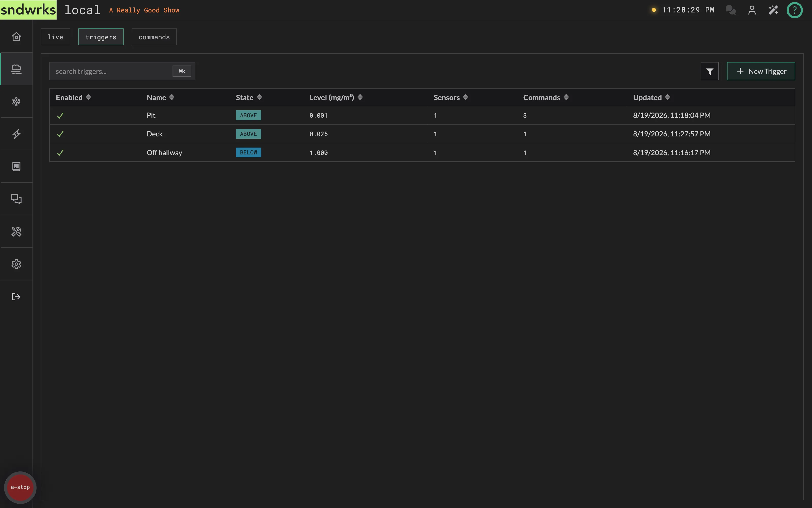Open the display panel sidebar icon
The image size is (812, 508).
16,167
